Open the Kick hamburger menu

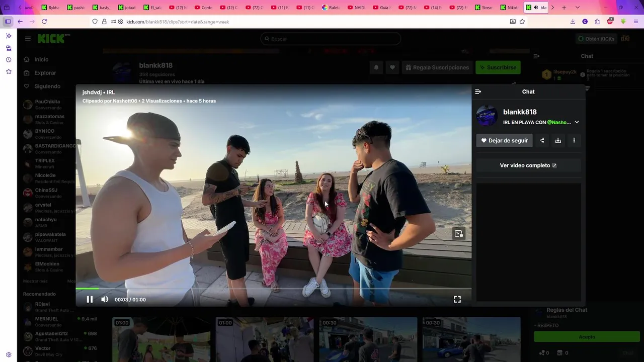[28, 39]
